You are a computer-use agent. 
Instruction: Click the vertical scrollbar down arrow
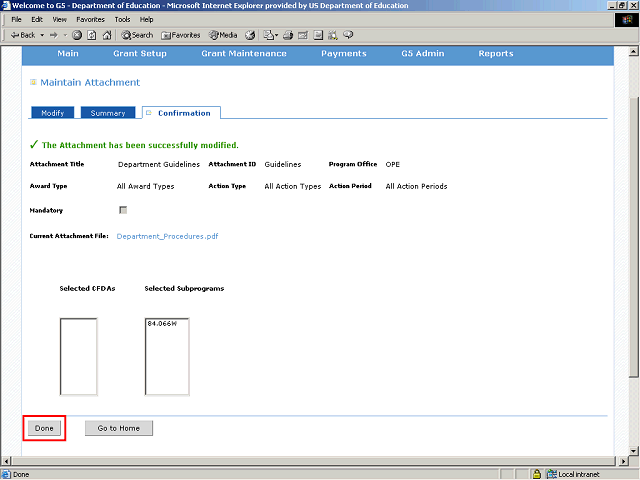pos(633,451)
